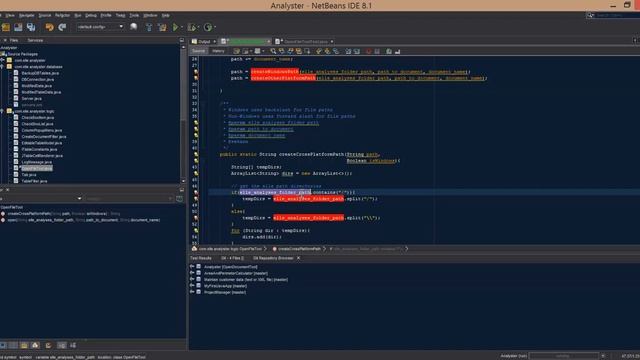Click createCrossPlatformPath in editor breadcrumb

(x=299, y=249)
